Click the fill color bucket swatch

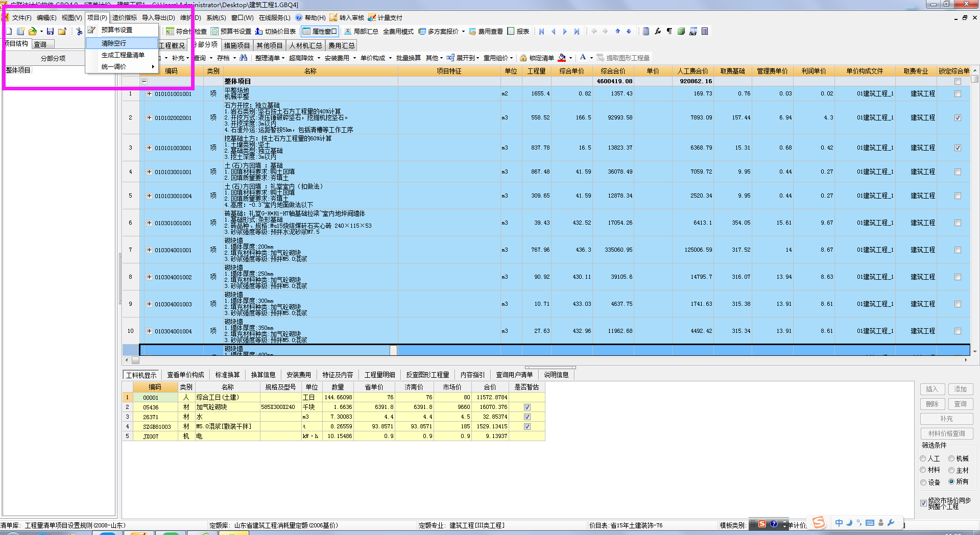(x=562, y=58)
